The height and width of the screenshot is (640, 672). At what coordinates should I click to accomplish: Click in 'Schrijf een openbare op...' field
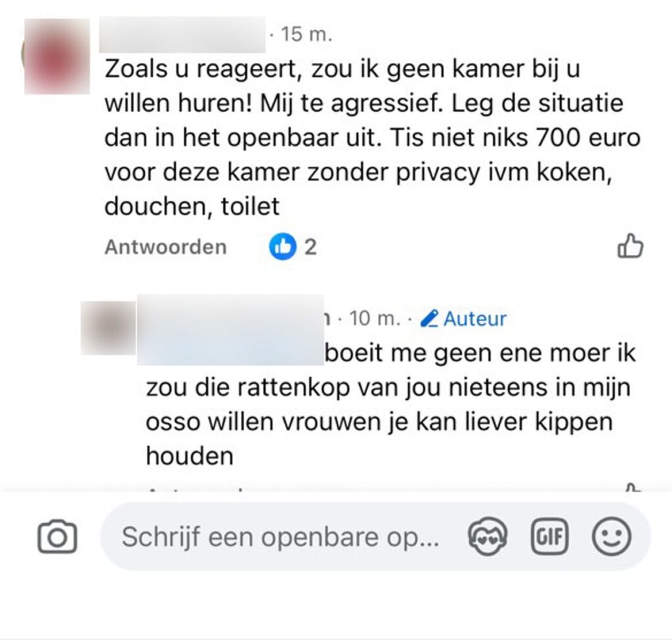point(281,537)
